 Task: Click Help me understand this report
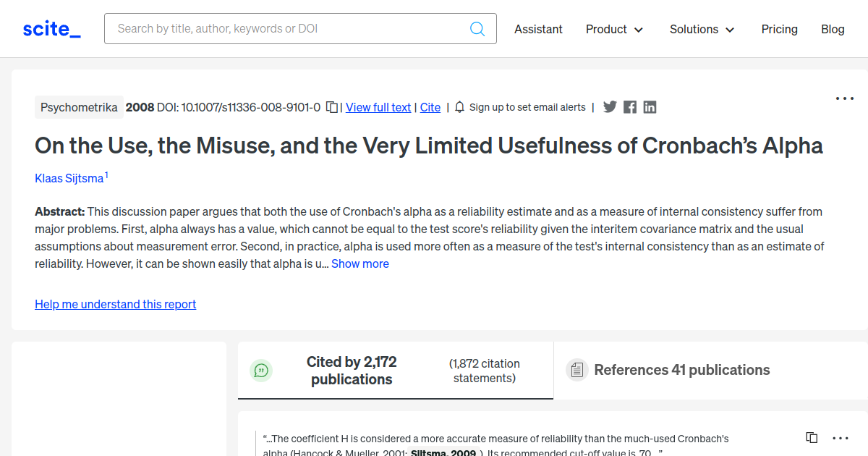click(x=115, y=304)
